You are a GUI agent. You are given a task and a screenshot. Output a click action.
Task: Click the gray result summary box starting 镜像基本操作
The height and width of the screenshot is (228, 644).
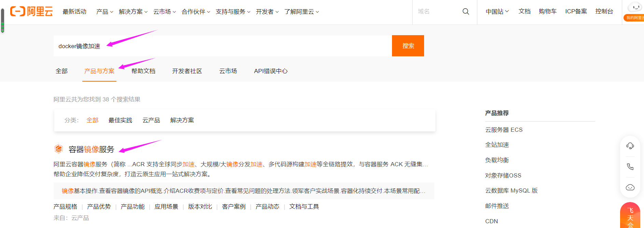coord(244,191)
